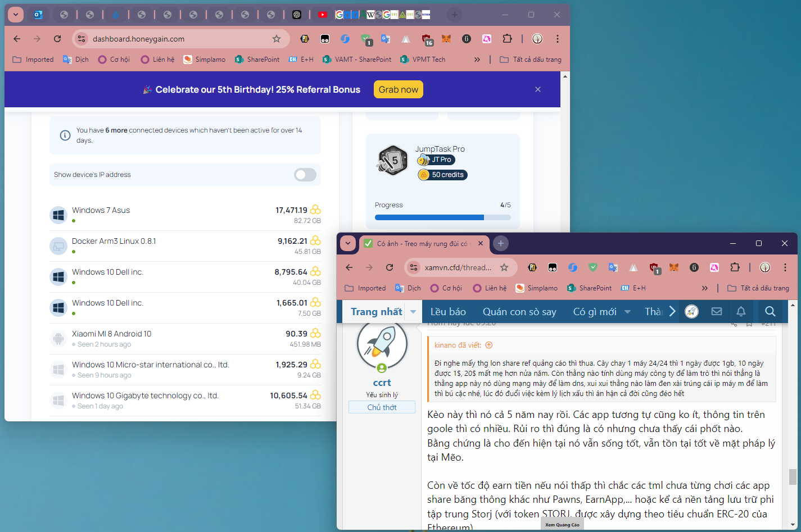Bookmark the xamvn.cfd page with star

[504, 267]
